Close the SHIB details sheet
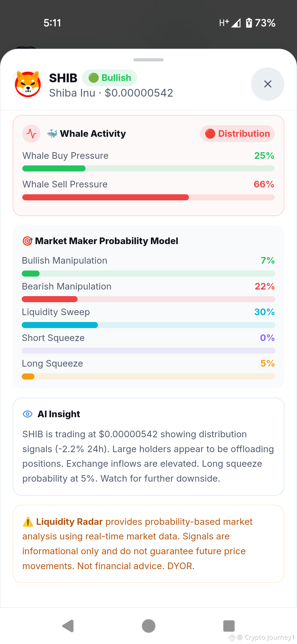This screenshot has height=644, width=297. tap(268, 84)
